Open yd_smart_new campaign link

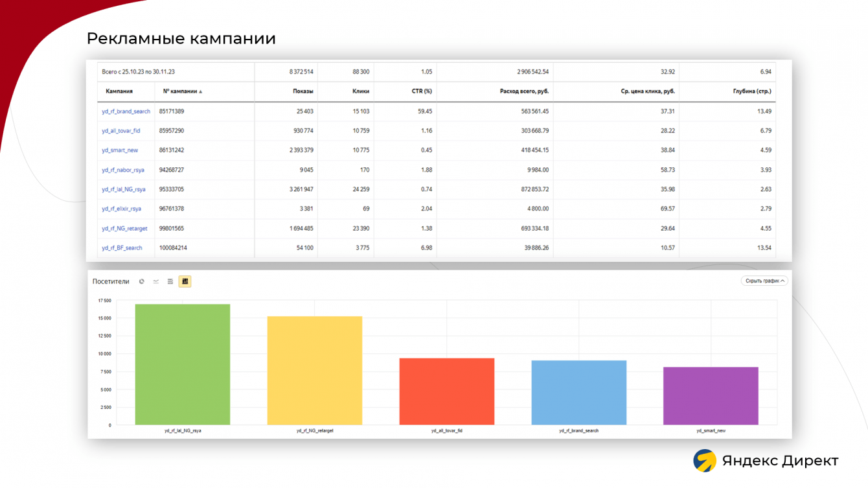[x=120, y=150]
